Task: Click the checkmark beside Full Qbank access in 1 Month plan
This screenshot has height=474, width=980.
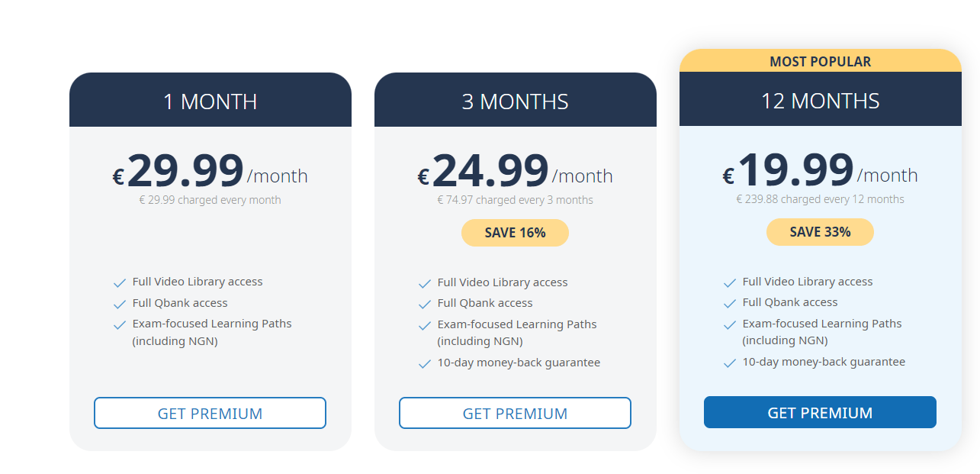Action: coord(120,303)
